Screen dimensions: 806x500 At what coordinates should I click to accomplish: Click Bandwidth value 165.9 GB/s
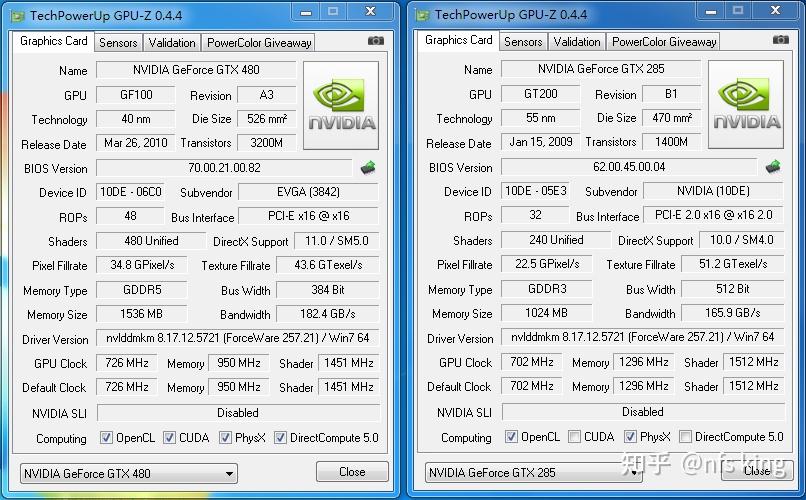click(733, 312)
